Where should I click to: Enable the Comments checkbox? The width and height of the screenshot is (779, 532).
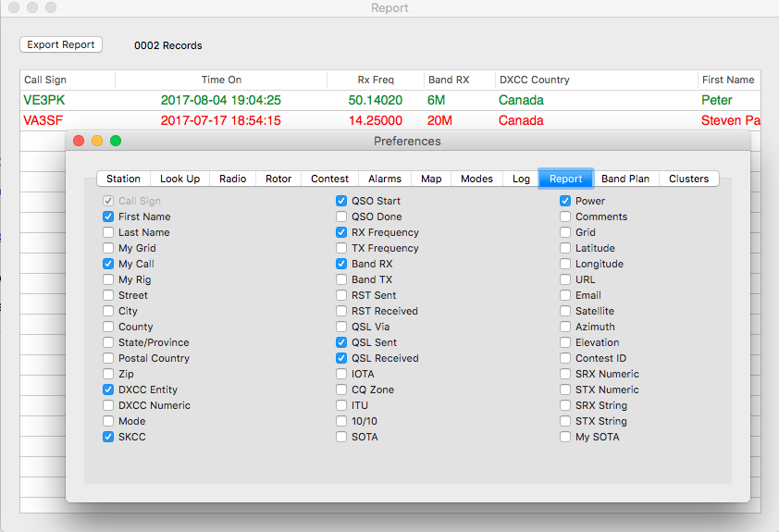pyautogui.click(x=565, y=217)
